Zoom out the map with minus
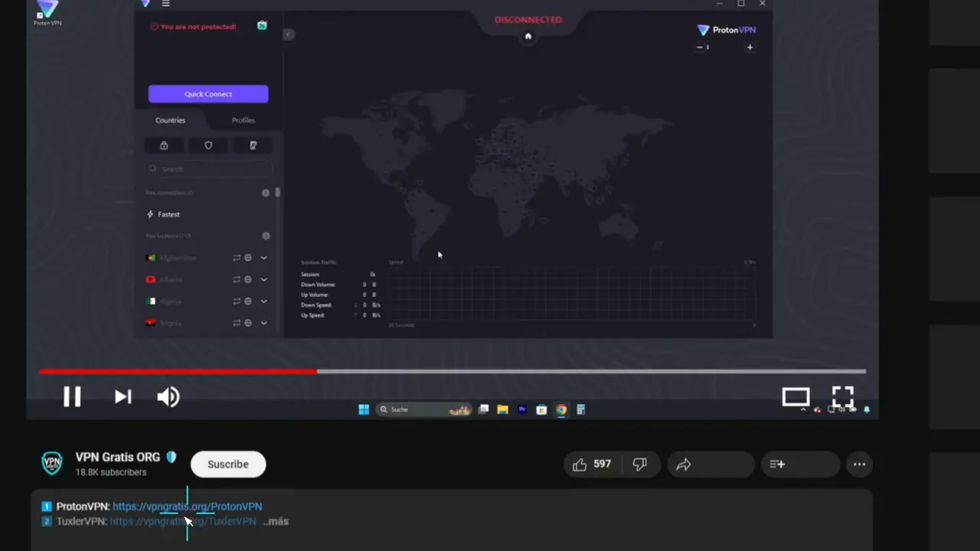This screenshot has width=980, height=551. [699, 47]
